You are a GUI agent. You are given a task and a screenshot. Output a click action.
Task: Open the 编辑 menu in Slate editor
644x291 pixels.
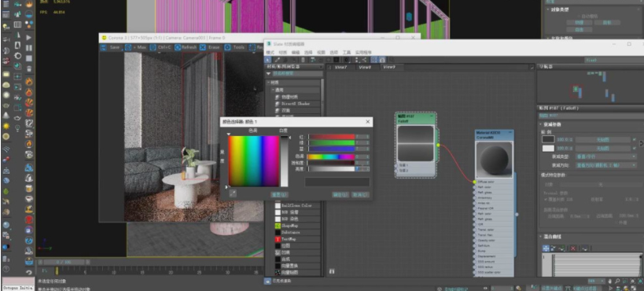(x=296, y=53)
